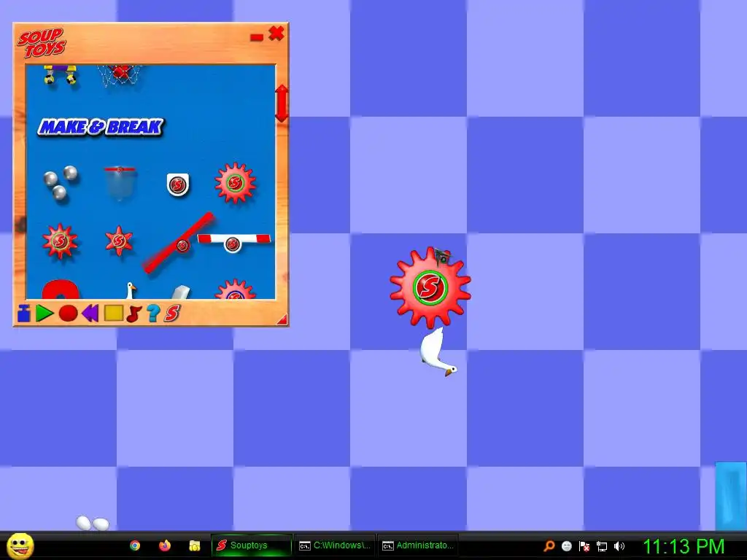Click the orange magnifier tray icon
The height and width of the screenshot is (560, 747).
pos(549,545)
